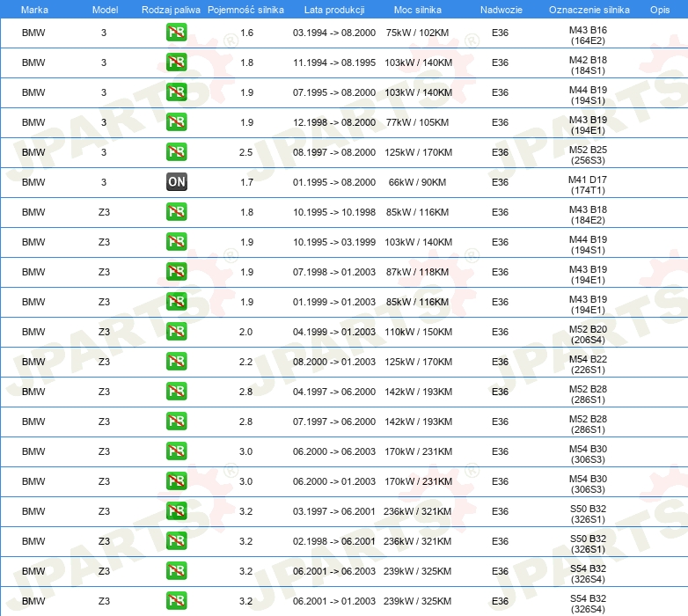Click the power value 87kW / 118KM
688x616 pixels.
pos(417,272)
